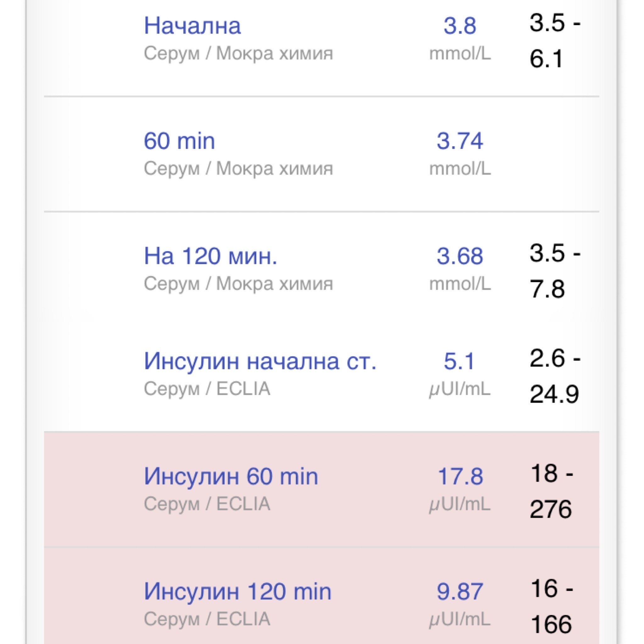Click Серум / ECLIA under Инсулин 60 min
Viewport: 644px width, 644px height.
pyautogui.click(x=207, y=503)
